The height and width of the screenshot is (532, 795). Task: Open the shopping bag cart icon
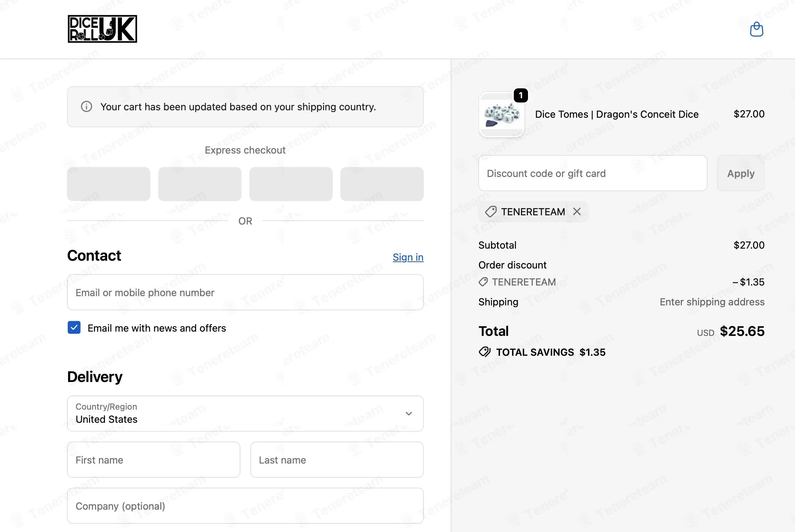click(756, 29)
